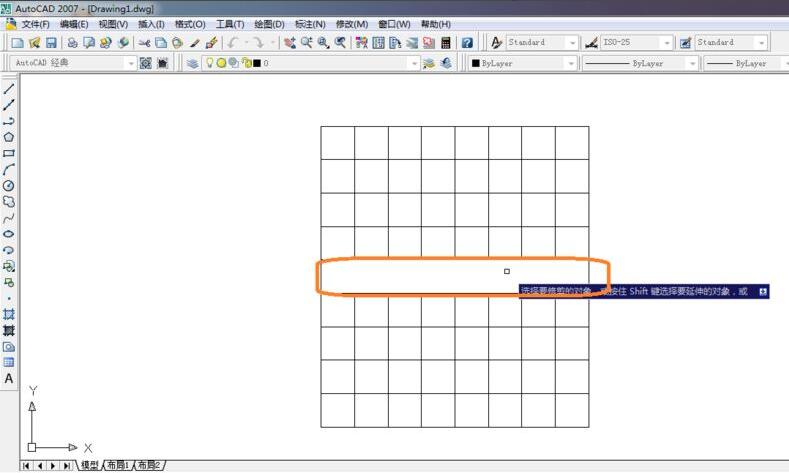Select the Multiline Text 'A' tool
The image size is (789, 473).
point(9,378)
